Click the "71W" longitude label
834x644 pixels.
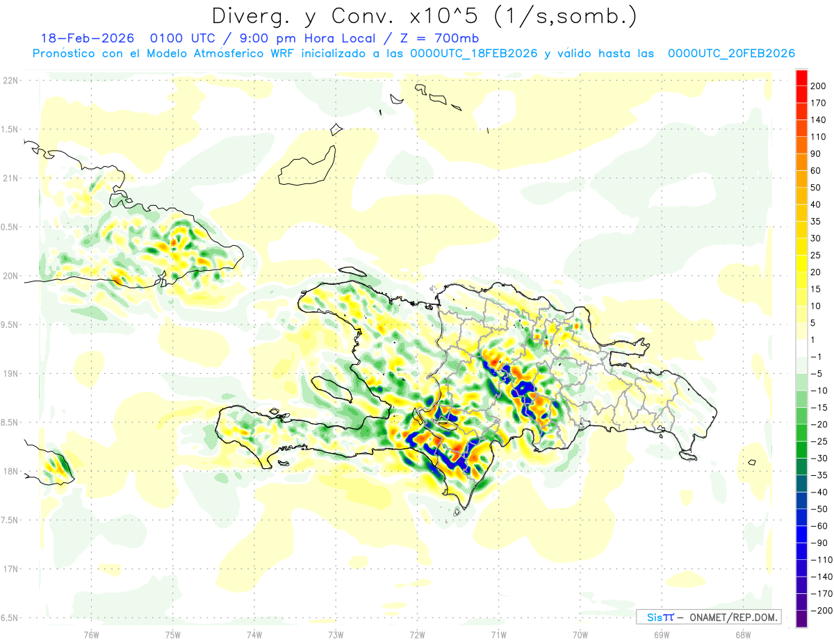coord(498,634)
